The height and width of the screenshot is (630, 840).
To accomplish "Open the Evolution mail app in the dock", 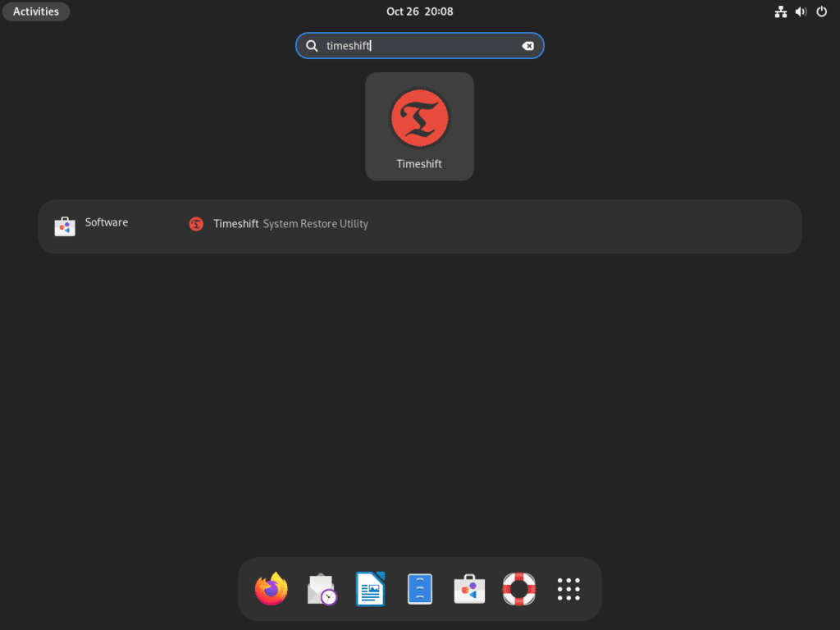I will tap(321, 588).
